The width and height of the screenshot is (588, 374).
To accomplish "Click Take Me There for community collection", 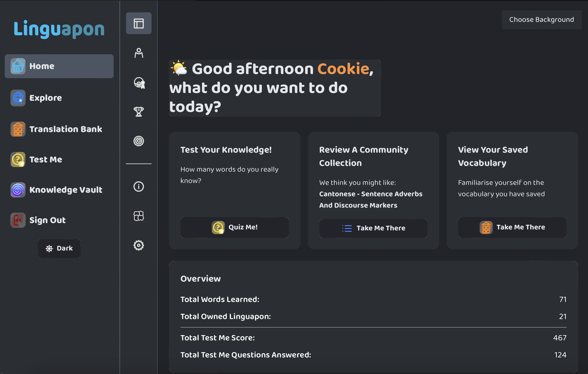I will click(x=373, y=228).
